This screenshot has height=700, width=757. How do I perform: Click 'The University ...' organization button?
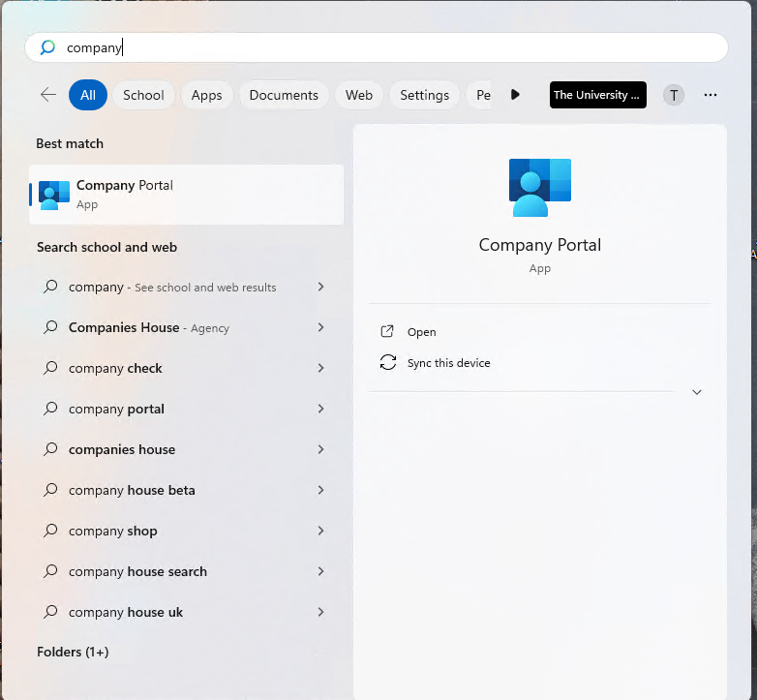tap(597, 95)
